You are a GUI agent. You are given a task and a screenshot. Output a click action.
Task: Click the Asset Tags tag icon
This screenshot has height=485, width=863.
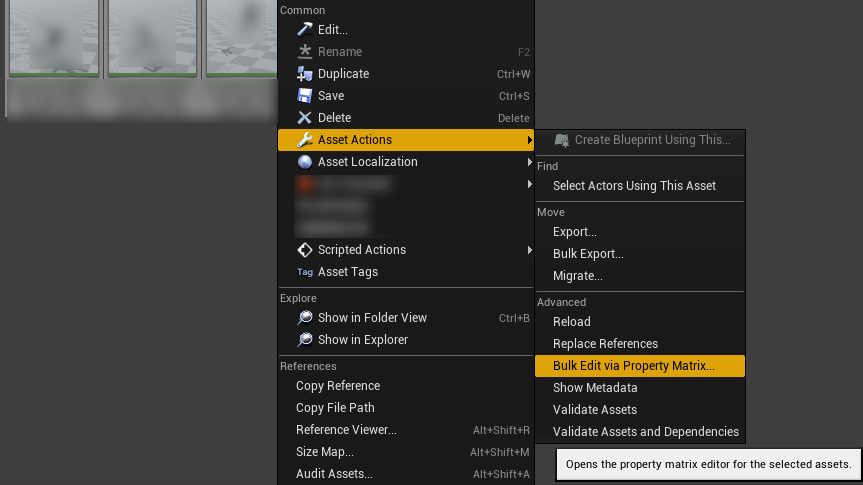coord(305,272)
